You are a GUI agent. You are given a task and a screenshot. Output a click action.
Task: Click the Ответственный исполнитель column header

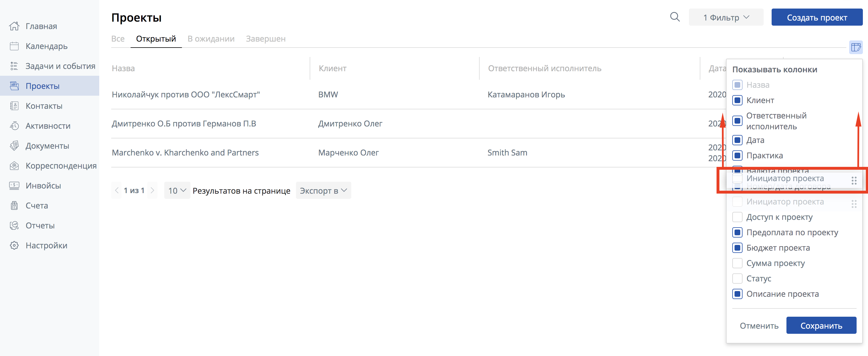545,68
